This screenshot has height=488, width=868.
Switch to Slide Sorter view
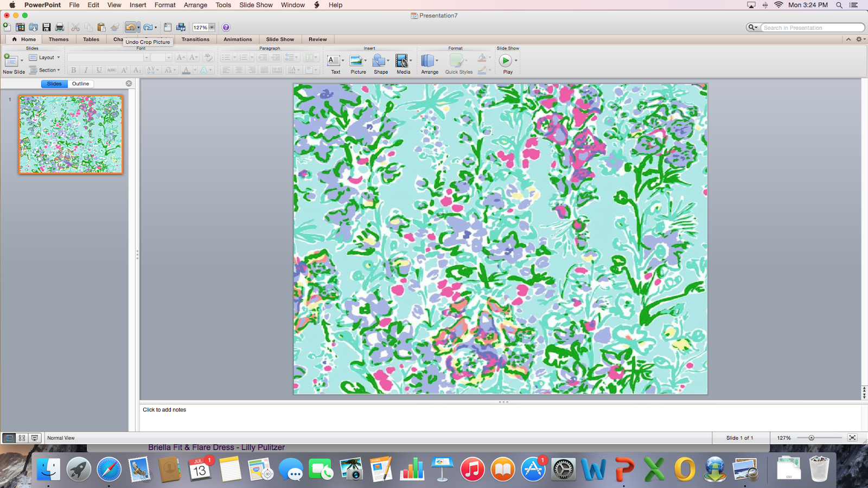point(22,438)
